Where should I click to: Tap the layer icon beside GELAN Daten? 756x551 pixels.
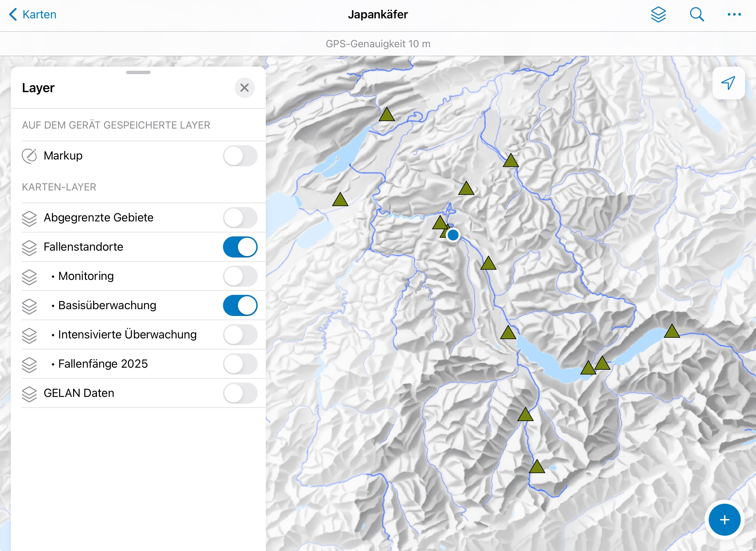tap(29, 394)
